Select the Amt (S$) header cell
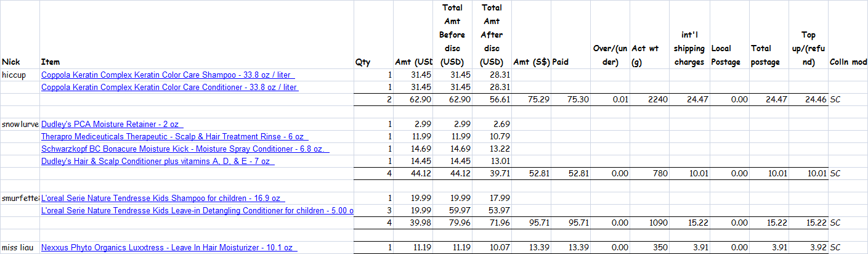 (531, 35)
